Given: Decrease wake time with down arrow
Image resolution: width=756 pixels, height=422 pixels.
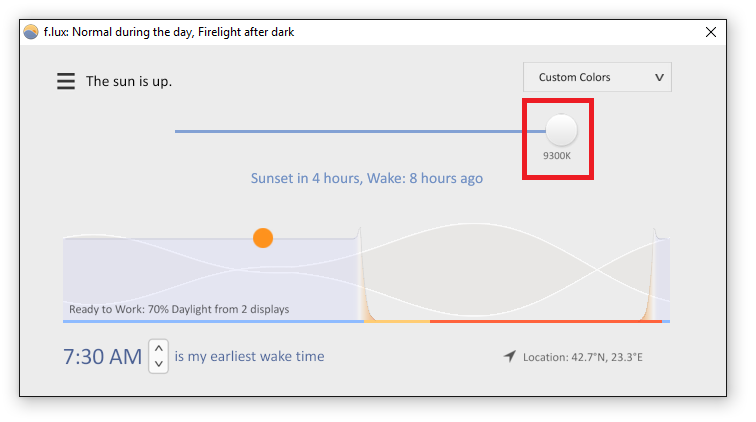Looking at the screenshot, I should click(x=159, y=364).
